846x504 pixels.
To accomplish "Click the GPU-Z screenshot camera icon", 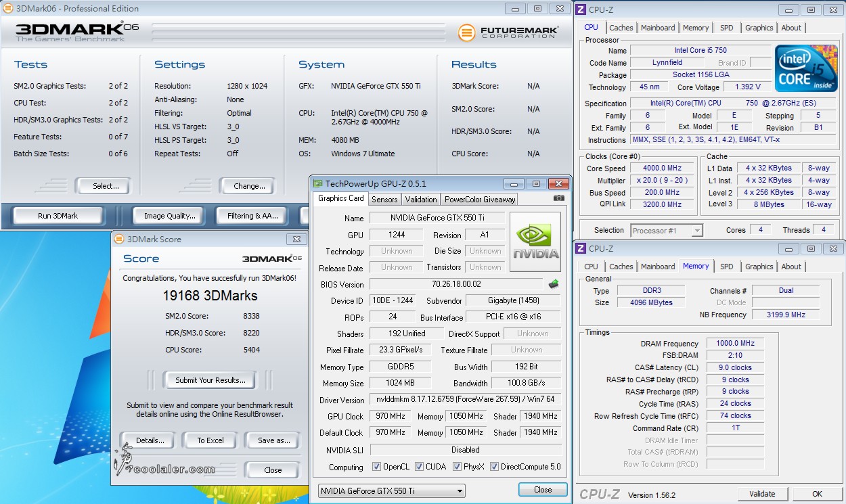I will [x=558, y=198].
